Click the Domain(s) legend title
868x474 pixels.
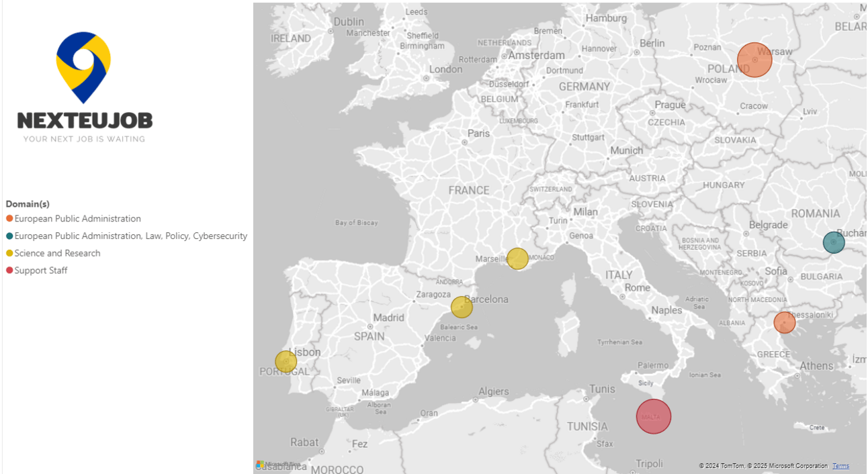pos(28,204)
